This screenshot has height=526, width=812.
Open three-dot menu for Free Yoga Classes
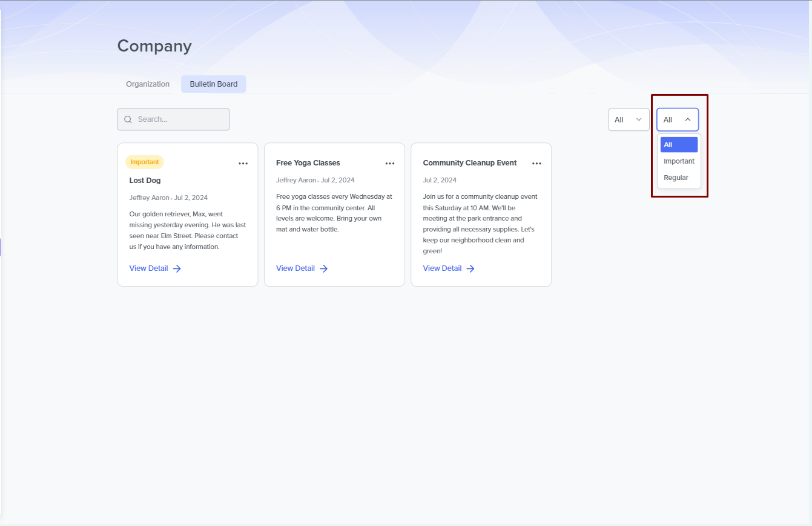[390, 164]
